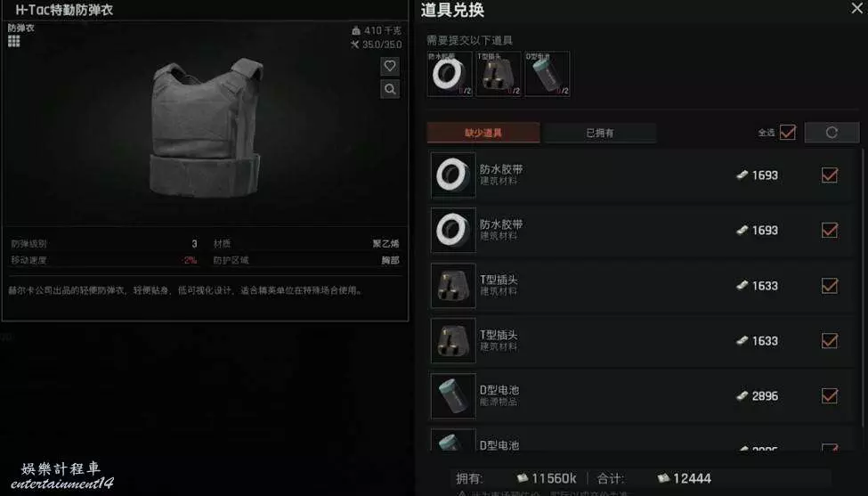The image size is (868, 496).
Task: Click the grid size icon under 防弹衣
Action: tap(14, 41)
